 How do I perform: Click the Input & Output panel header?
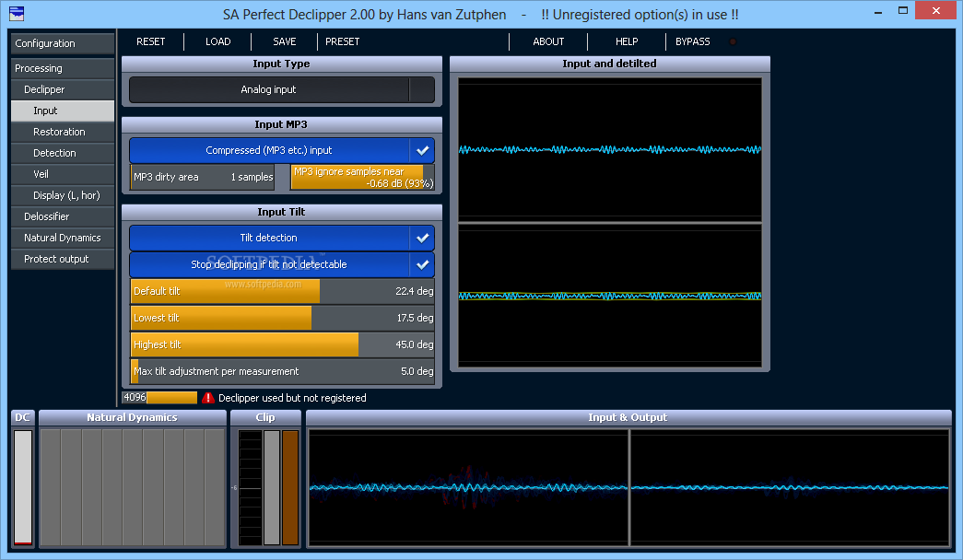pos(628,417)
